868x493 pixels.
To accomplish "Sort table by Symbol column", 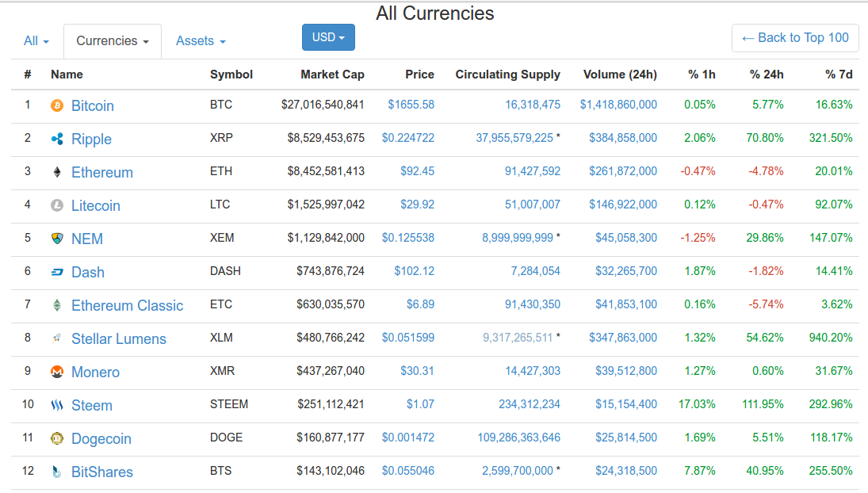I will point(231,75).
